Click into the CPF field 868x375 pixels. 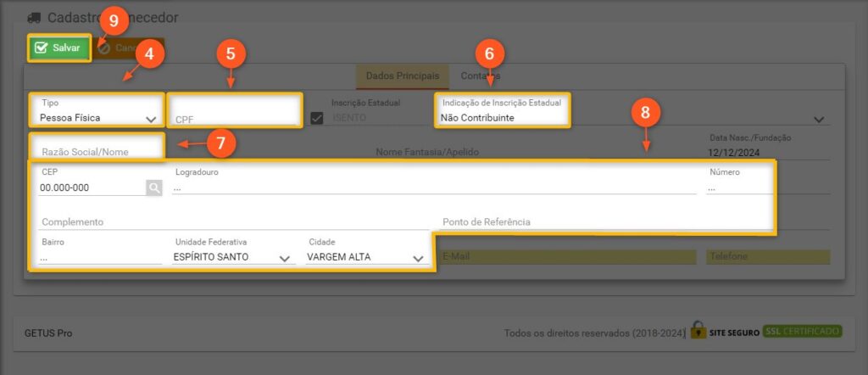click(235, 119)
